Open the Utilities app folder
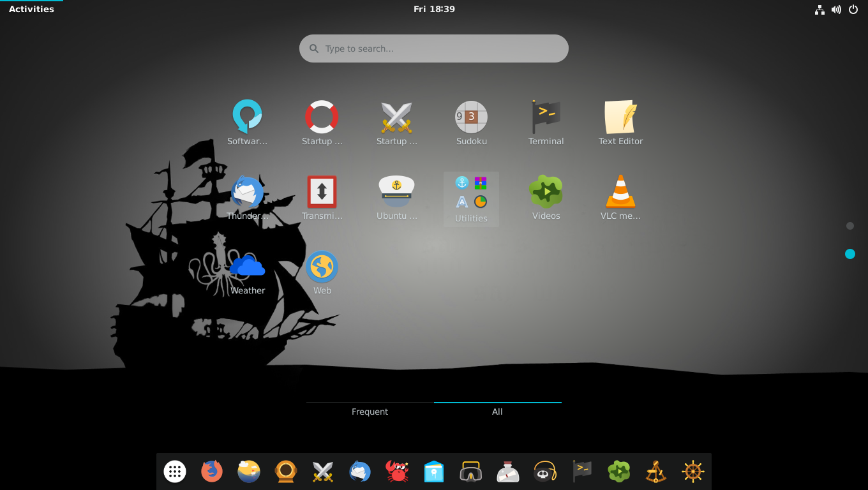The image size is (868, 490). (472, 199)
